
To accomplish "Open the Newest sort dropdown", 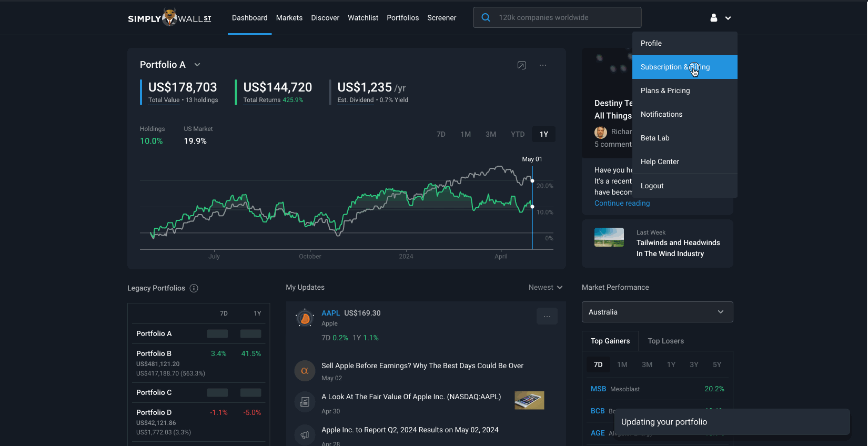I will tap(546, 287).
